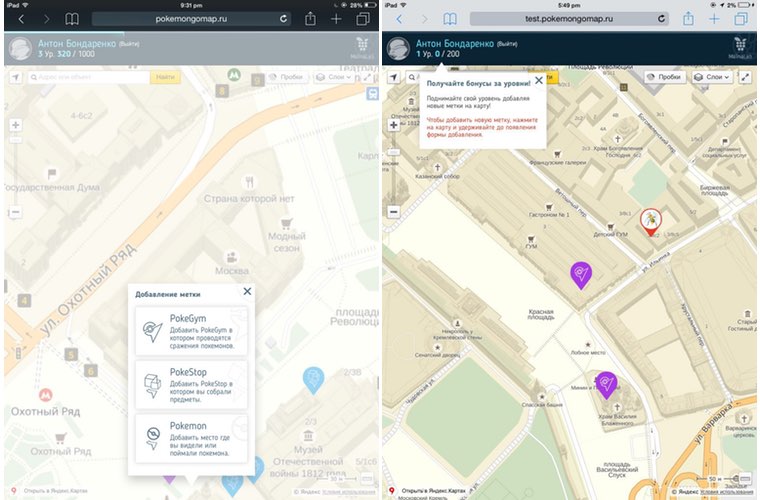The image size is (760, 500).
Task: Open in Yandex Maps link on left map
Action: (55, 491)
